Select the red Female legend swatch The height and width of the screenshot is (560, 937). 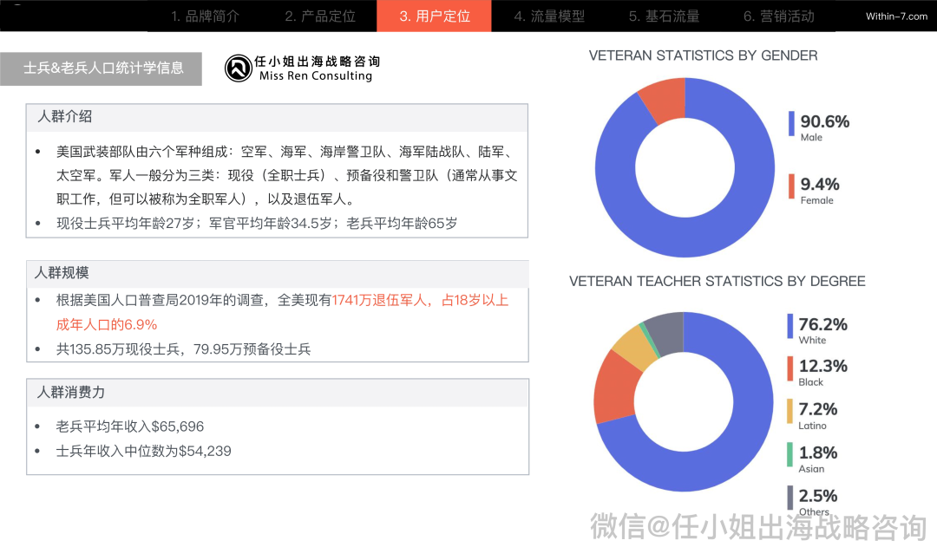point(791,186)
